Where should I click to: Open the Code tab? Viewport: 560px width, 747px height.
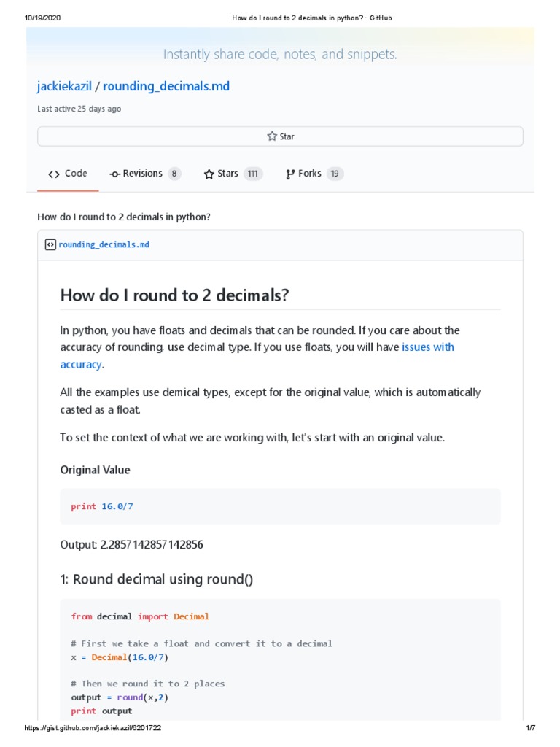click(68, 174)
